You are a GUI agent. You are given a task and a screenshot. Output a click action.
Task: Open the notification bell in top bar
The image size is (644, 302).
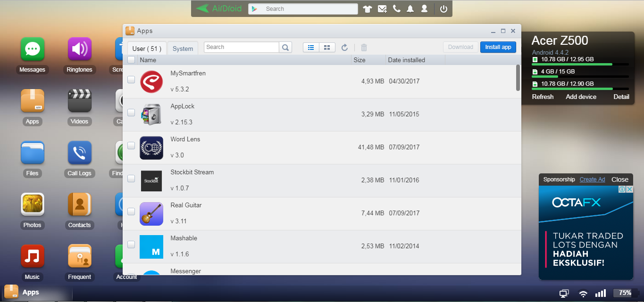coord(410,8)
